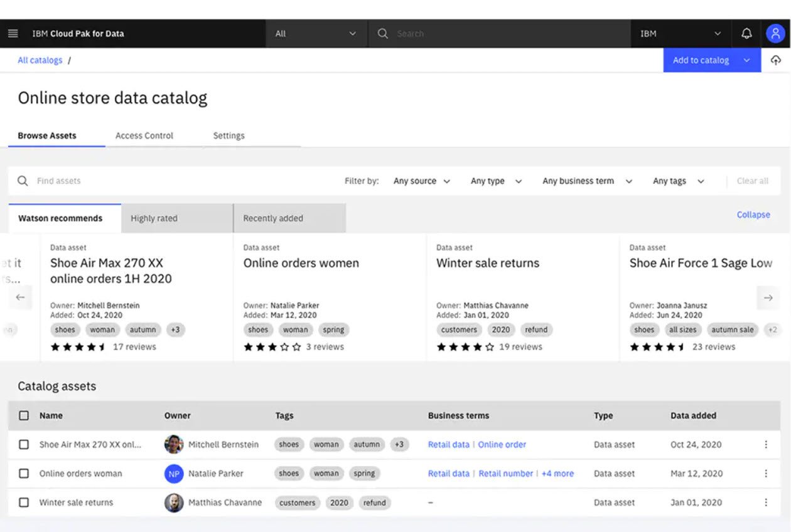The height and width of the screenshot is (532, 791).
Task: Click the Business terms column header
Action: pos(459,415)
